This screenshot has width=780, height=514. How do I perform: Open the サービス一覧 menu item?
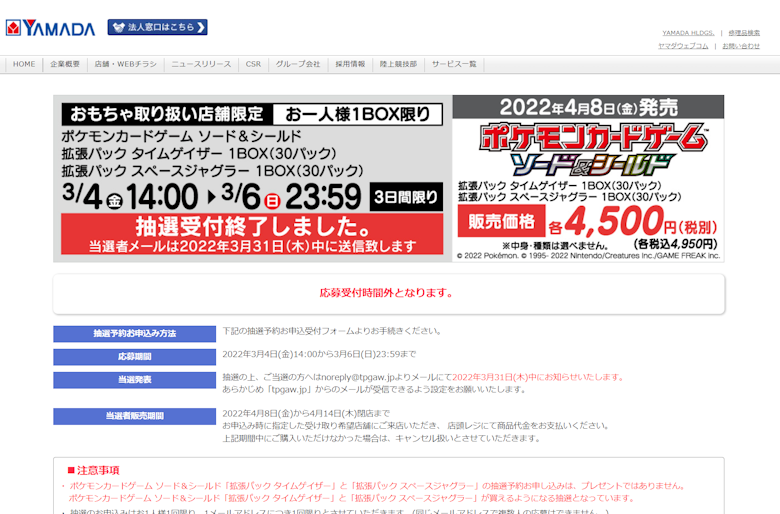[454, 64]
